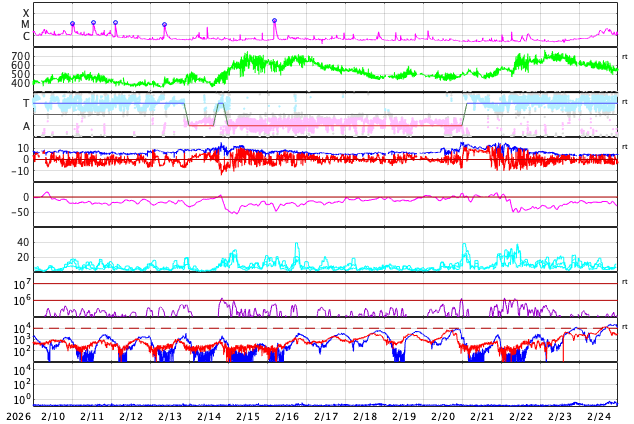The width and height of the screenshot is (634, 424).
Task: Click the 2/10 date label
Action: [x=53, y=416]
